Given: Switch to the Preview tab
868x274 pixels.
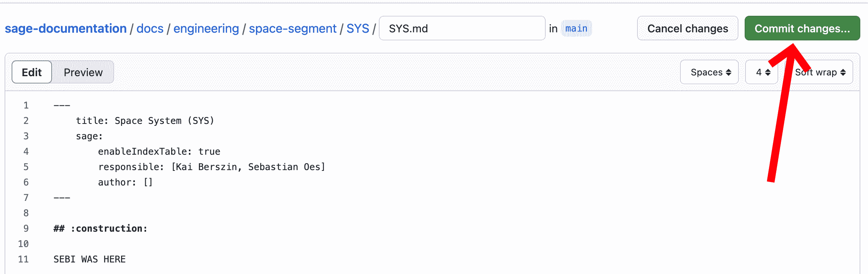Looking at the screenshot, I should click(x=83, y=72).
